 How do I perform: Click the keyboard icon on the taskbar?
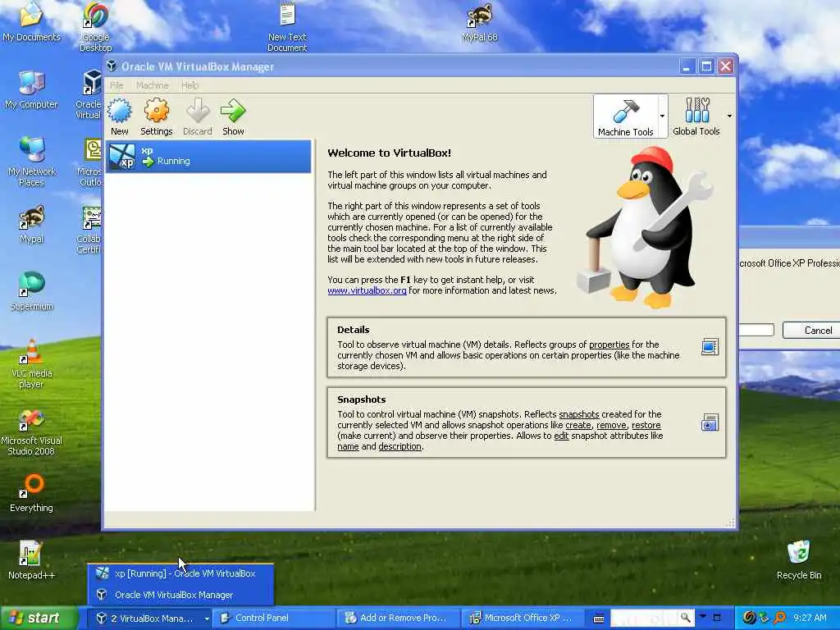tap(599, 619)
